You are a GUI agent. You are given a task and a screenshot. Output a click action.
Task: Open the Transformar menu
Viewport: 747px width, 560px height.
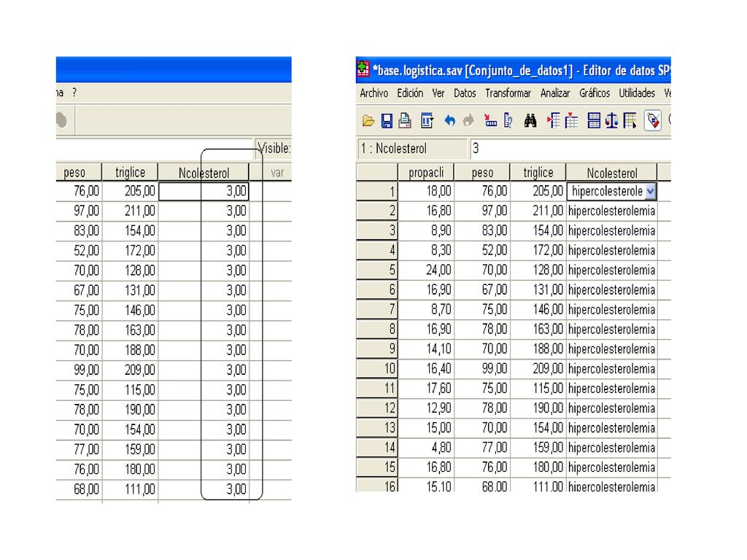coord(508,93)
